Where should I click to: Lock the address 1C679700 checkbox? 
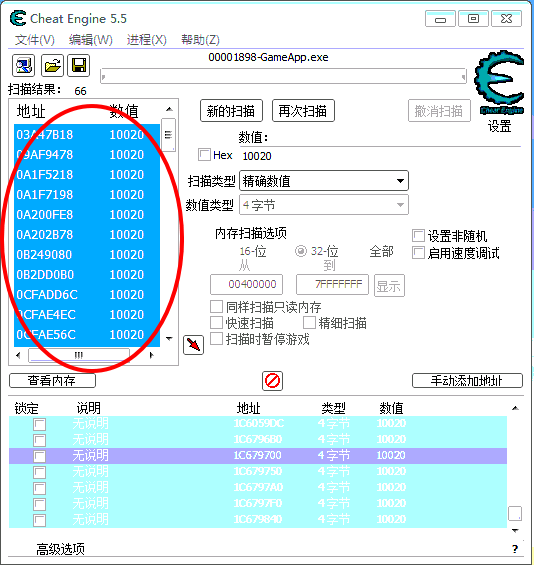click(40, 456)
